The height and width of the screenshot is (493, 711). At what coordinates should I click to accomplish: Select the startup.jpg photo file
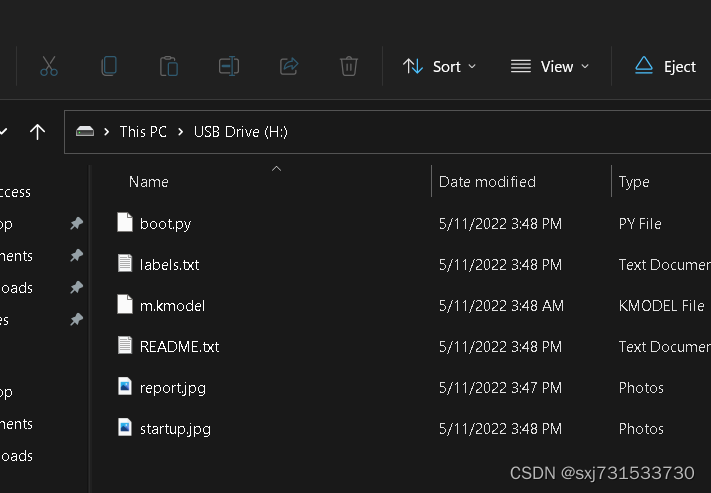pos(175,428)
